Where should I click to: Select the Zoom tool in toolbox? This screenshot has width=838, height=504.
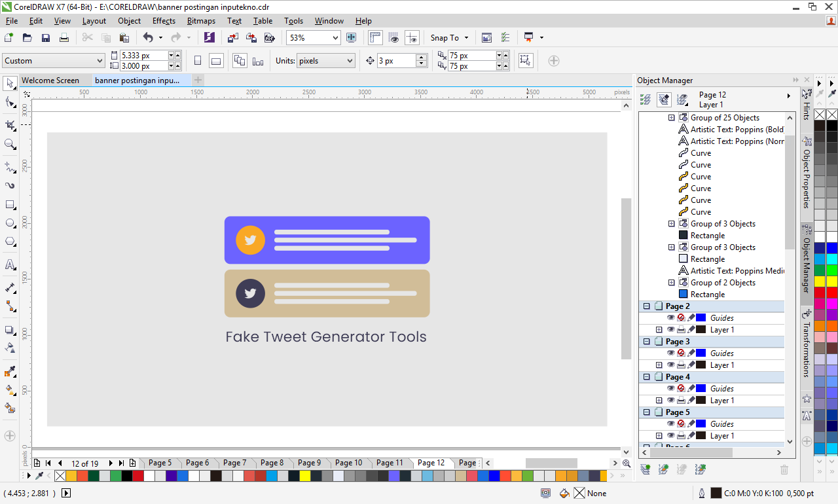coord(10,144)
